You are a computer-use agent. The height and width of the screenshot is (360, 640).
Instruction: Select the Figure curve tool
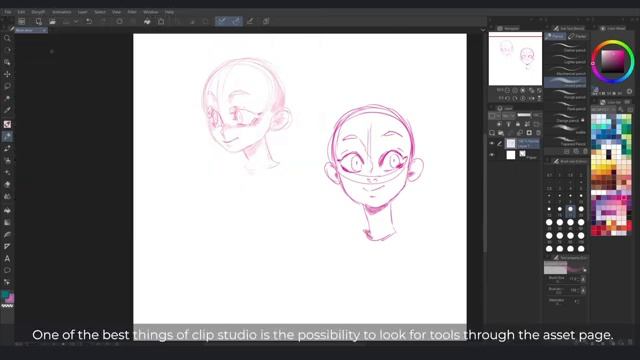7,235
